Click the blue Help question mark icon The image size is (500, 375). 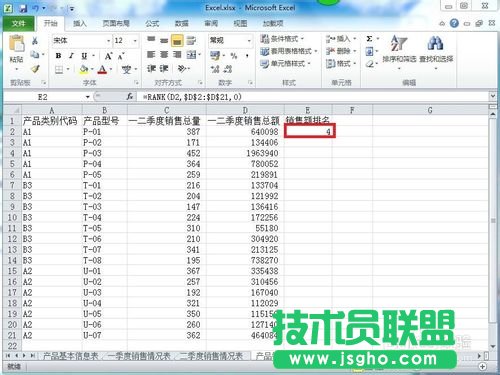click(x=454, y=23)
